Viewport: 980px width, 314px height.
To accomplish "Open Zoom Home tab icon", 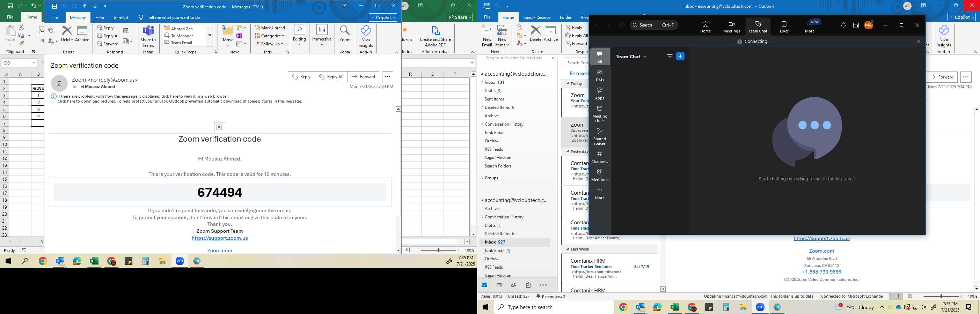I will 705,27.
